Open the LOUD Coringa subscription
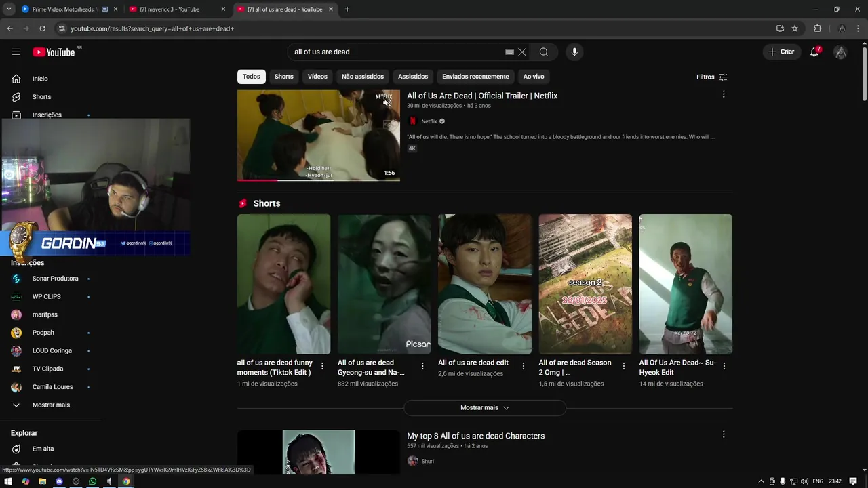The height and width of the screenshot is (488, 868). tap(51, 350)
